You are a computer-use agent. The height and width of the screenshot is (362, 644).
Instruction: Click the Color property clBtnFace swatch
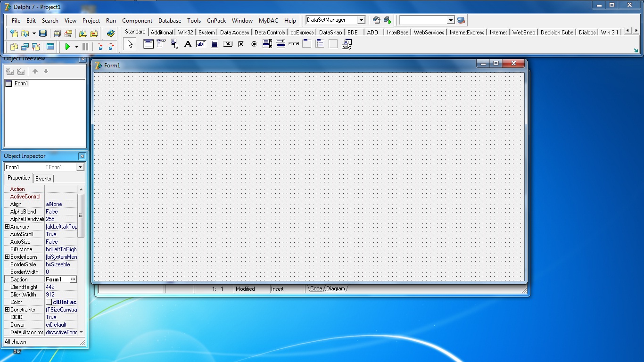[49, 302]
